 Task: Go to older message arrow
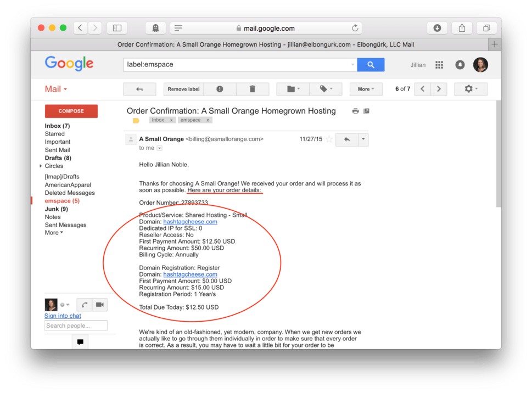click(439, 89)
